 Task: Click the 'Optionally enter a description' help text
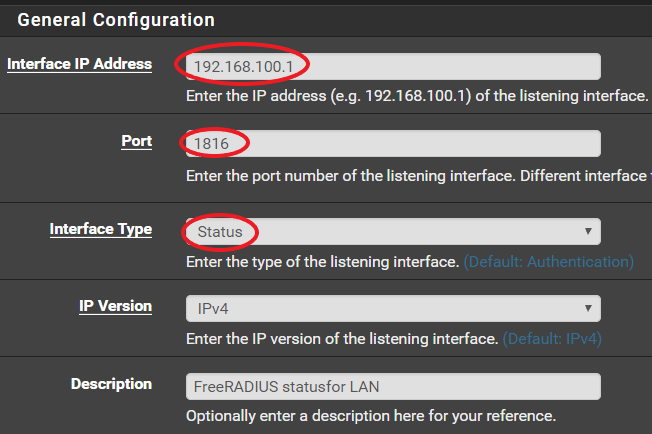click(370, 415)
